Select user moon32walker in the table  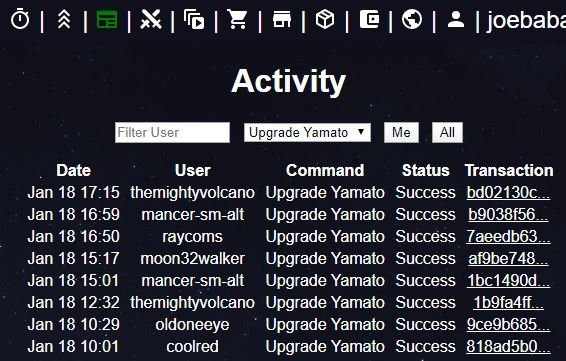[192, 258]
